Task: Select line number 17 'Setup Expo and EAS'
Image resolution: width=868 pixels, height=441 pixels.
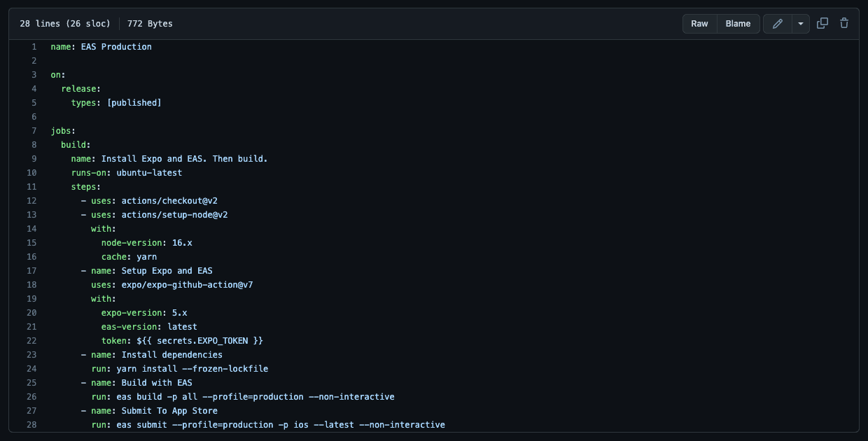Action: (x=31, y=270)
